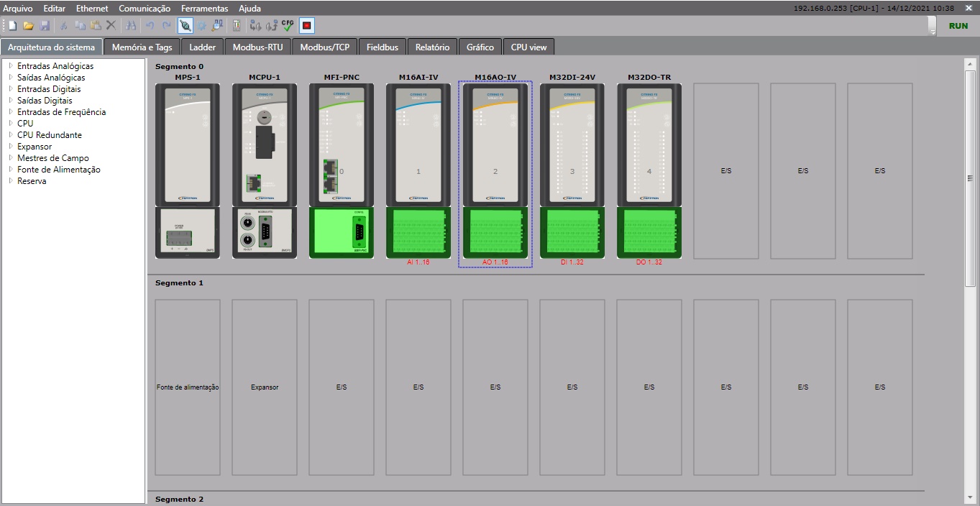Click the connect/online plug icon

click(185, 26)
